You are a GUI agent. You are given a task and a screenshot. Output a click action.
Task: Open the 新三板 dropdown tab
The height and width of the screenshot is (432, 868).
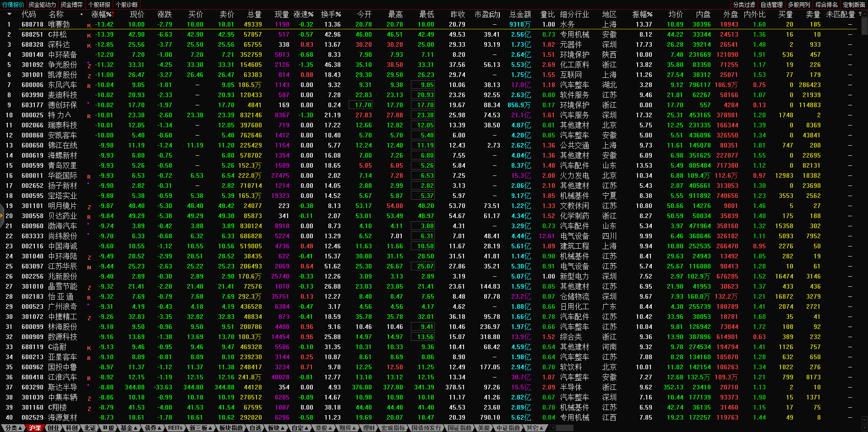[x=201, y=428]
